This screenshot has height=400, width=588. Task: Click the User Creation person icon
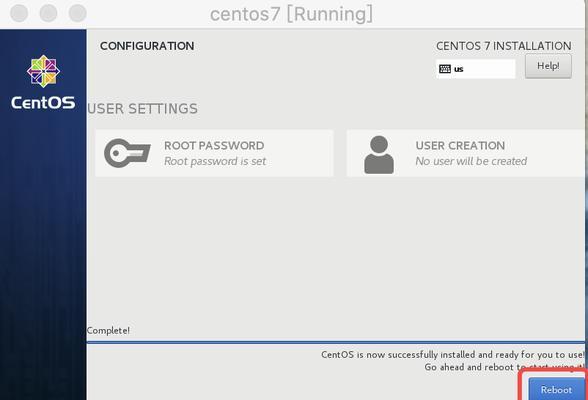[x=379, y=154]
